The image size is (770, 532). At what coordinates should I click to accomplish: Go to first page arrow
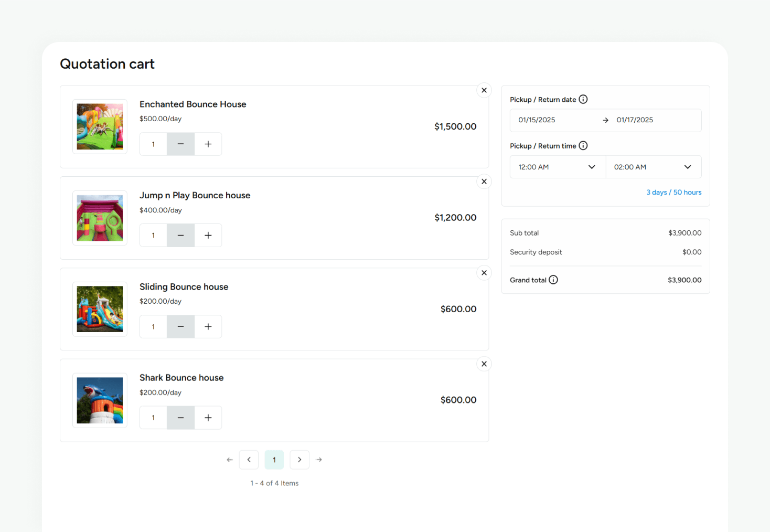pyautogui.click(x=230, y=460)
